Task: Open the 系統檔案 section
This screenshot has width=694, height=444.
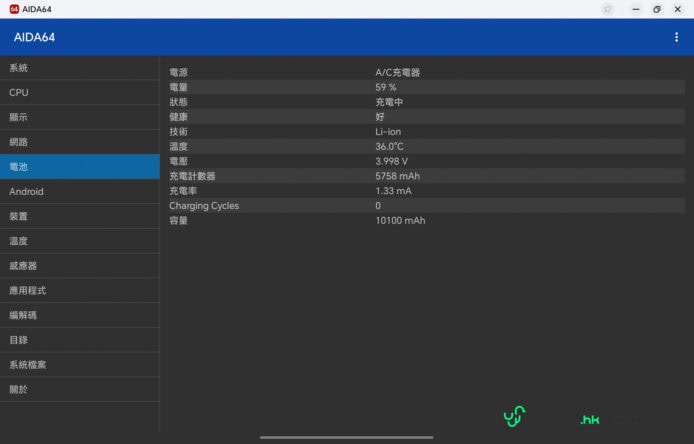Action: coord(80,365)
